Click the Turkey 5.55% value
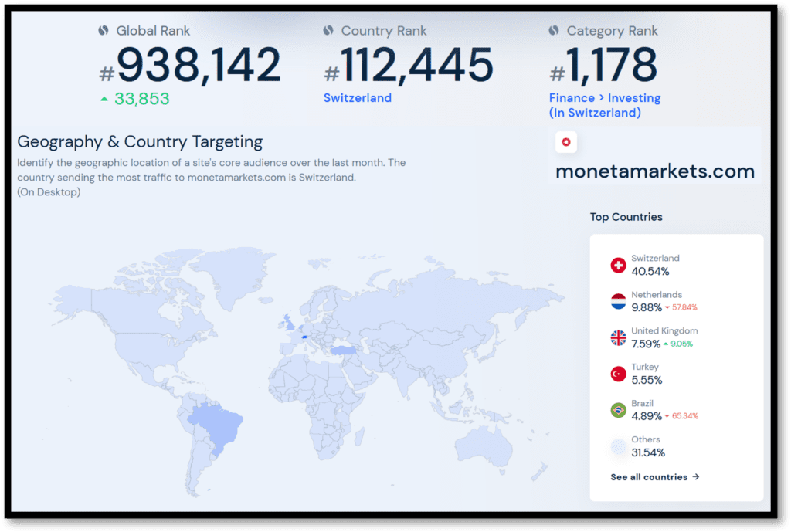 [x=647, y=380]
